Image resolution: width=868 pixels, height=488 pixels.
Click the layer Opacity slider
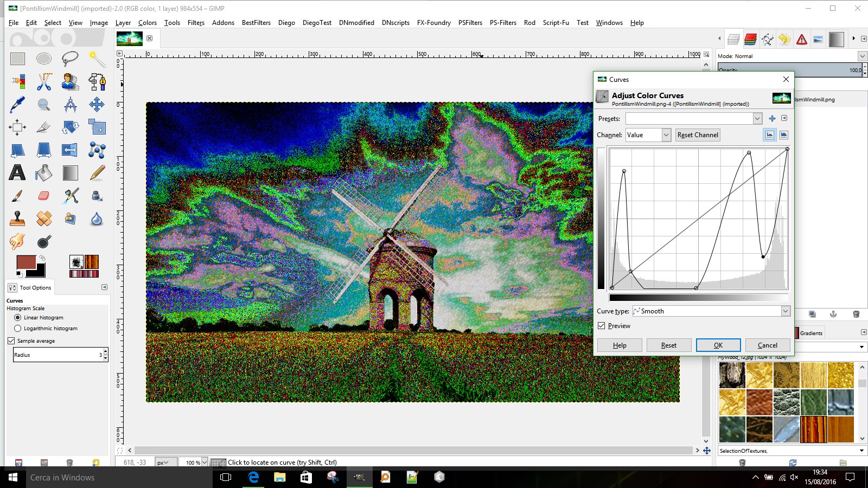(x=790, y=70)
